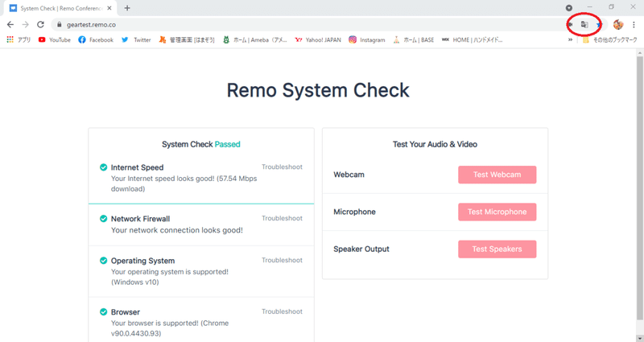Go back using the back arrow

[10, 25]
